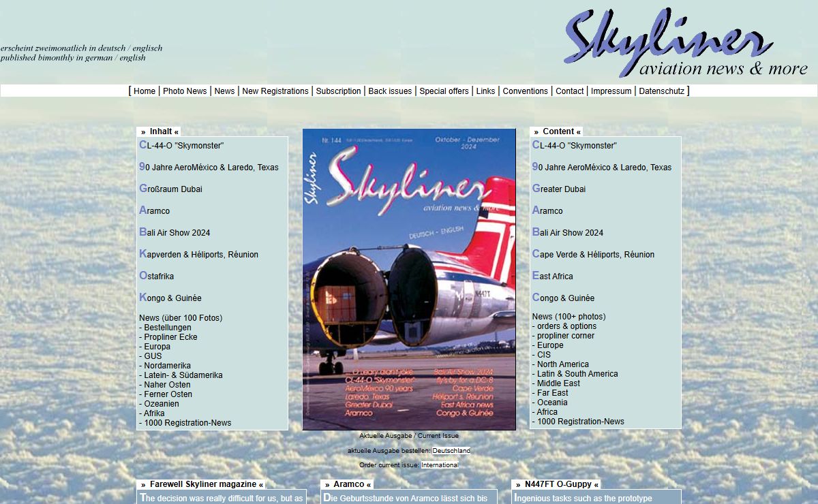
Task: Go to Links page
Action: pyautogui.click(x=485, y=91)
